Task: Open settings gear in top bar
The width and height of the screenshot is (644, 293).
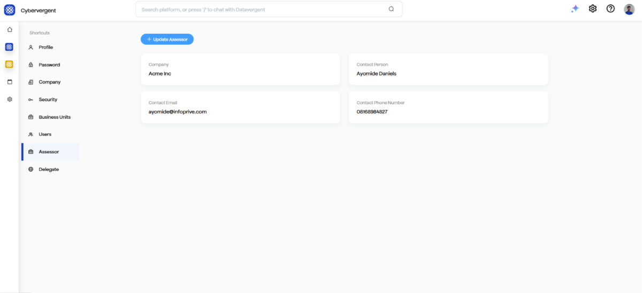Action: click(593, 9)
